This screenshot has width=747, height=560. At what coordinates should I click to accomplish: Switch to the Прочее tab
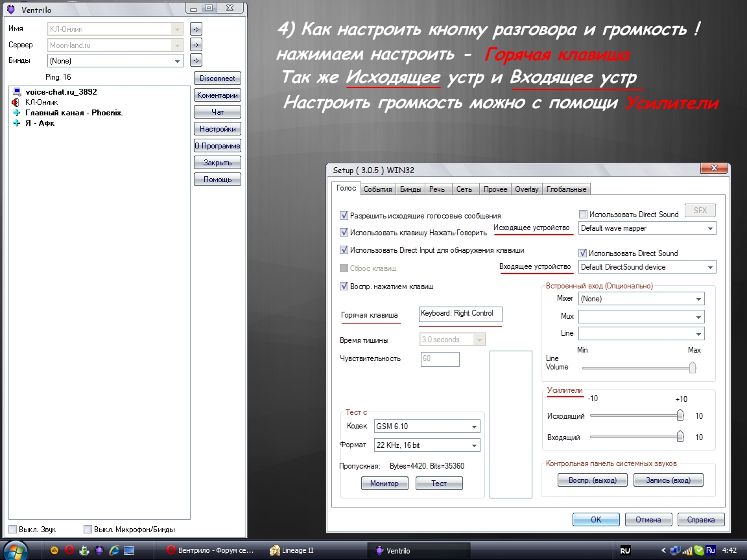tap(495, 189)
